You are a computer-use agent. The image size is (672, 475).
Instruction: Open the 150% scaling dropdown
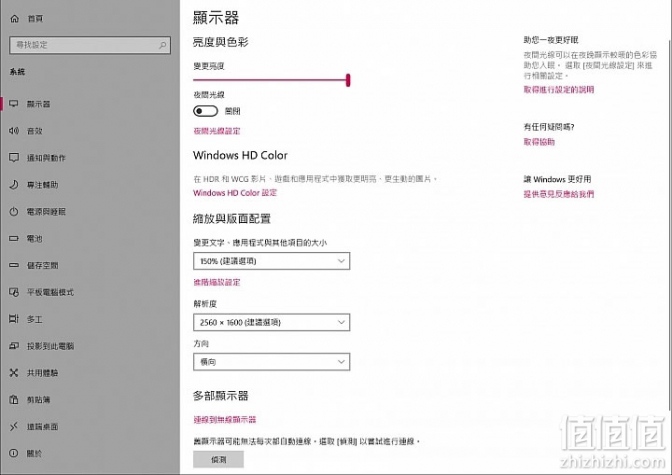[272, 261]
